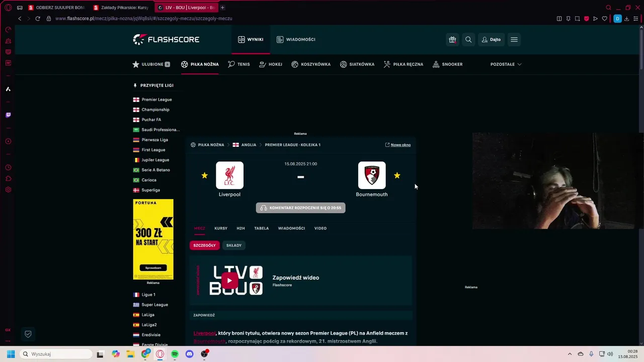Image resolution: width=644 pixels, height=362 pixels.
Task: Click the player send arrow icon in toolbar
Action: coord(595,19)
